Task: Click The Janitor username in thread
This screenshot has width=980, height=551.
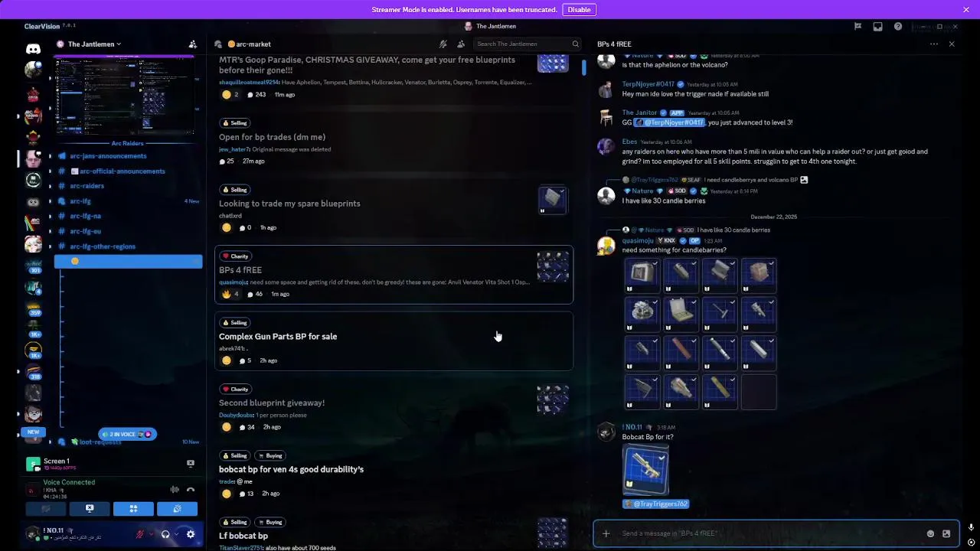Action: (x=639, y=112)
